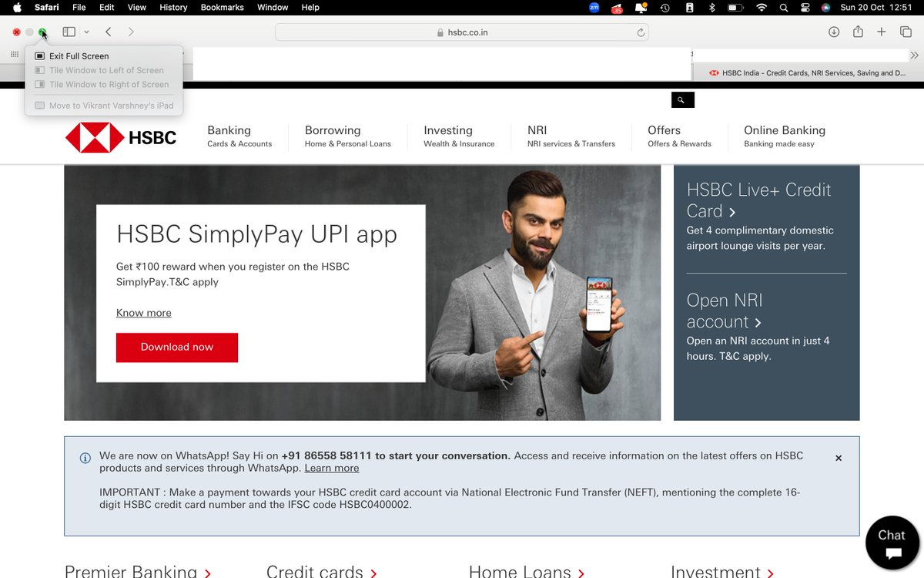Add a new tab with the plus icon
The height and width of the screenshot is (578, 924).
click(882, 32)
